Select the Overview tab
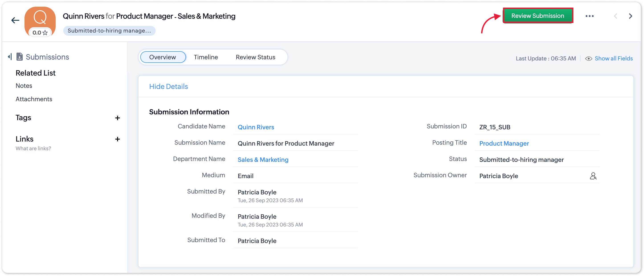Screen dimensions: 644x276 point(163,57)
